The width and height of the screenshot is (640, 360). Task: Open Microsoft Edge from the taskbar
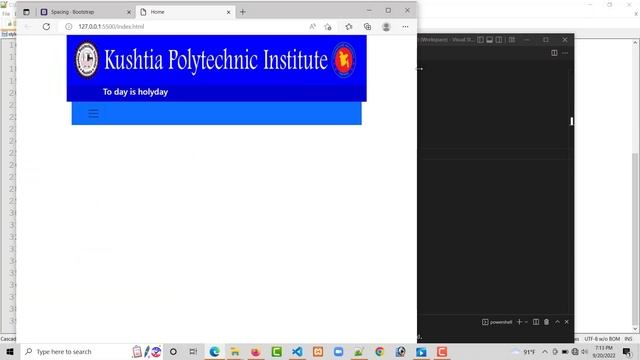[x=214, y=351]
